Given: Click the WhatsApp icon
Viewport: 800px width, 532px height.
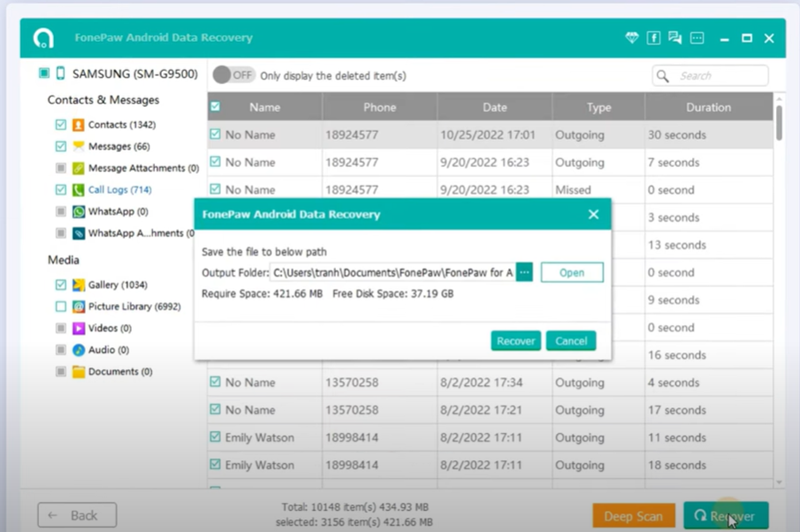Looking at the screenshot, I should pyautogui.click(x=78, y=212).
